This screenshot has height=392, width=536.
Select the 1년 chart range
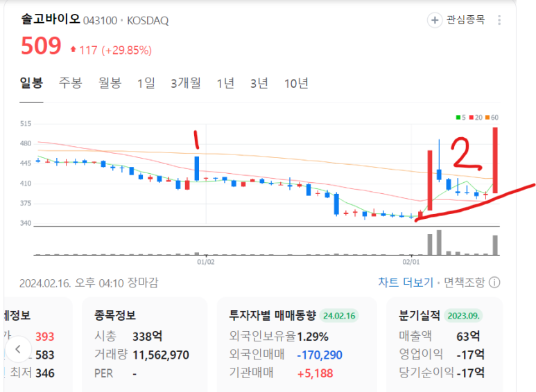pyautogui.click(x=225, y=83)
